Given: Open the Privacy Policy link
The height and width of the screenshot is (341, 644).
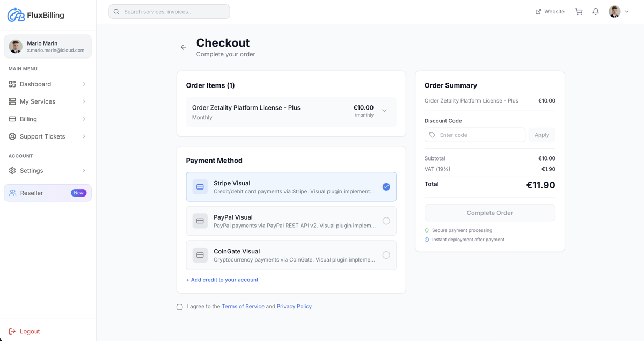Looking at the screenshot, I should coord(294,307).
